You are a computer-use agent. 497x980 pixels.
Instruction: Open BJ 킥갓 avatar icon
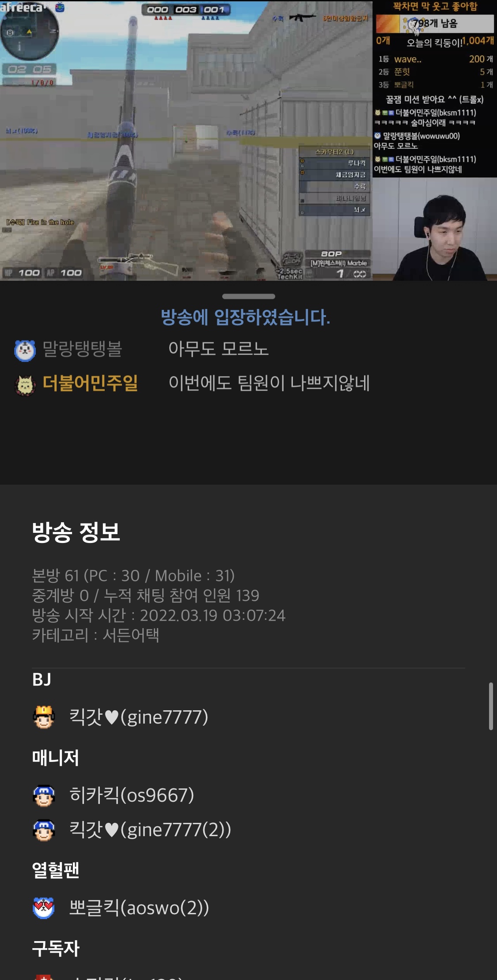click(44, 717)
